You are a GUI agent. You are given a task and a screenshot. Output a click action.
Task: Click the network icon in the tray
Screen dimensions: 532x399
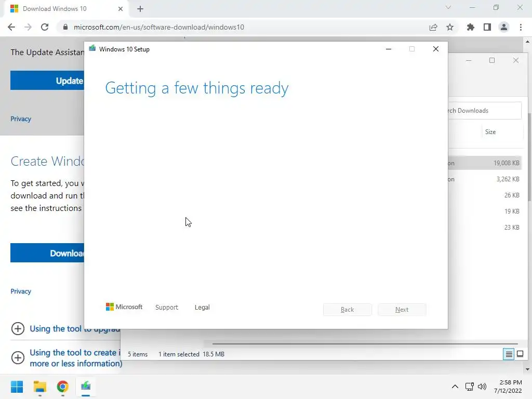pos(470,387)
